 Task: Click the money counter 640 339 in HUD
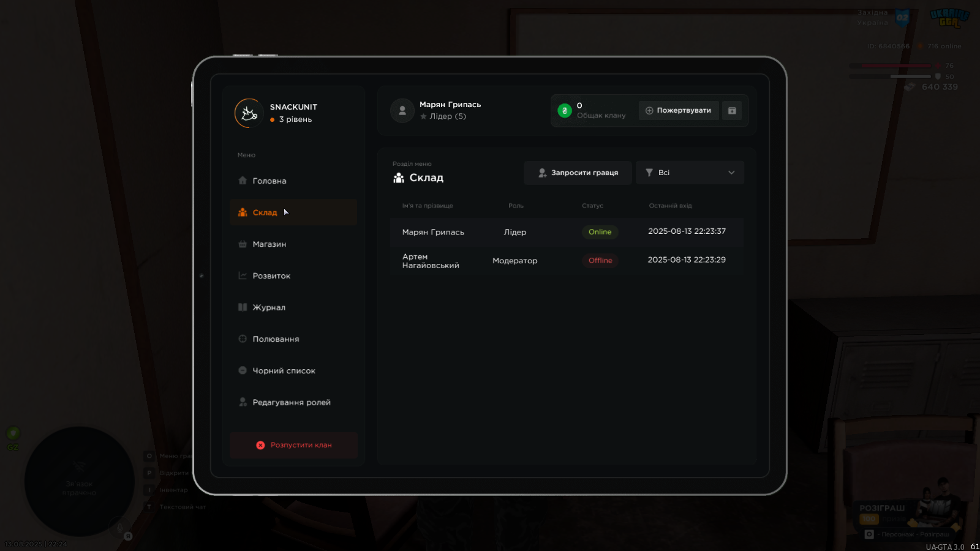tap(940, 87)
